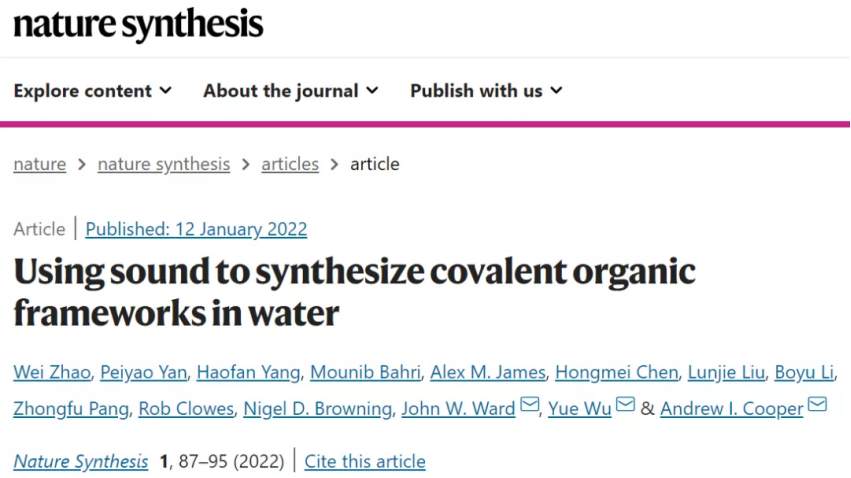The width and height of the screenshot is (851, 478).
Task: Click the envelope icon after Andrew I. Cooper
Action: (817, 404)
